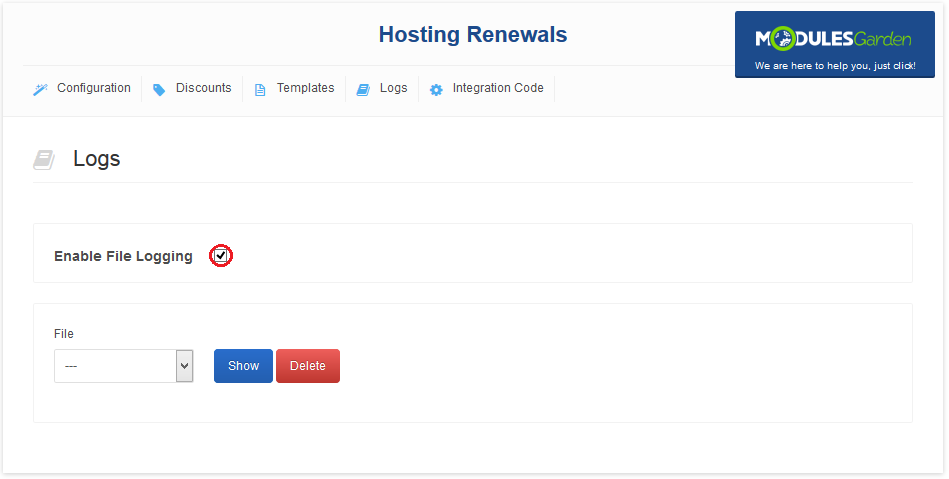
Task: Click the tag icon beside Discounts
Action: coord(159,90)
